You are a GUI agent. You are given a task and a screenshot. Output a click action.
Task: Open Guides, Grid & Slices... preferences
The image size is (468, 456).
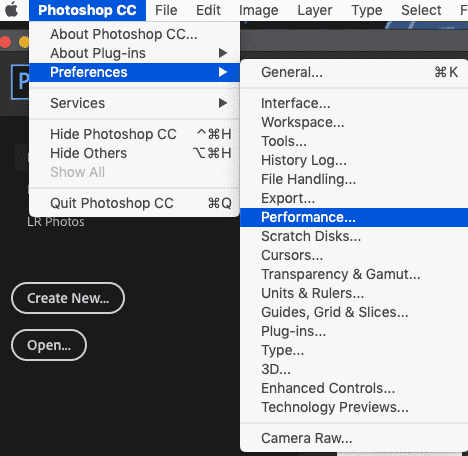click(x=354, y=312)
